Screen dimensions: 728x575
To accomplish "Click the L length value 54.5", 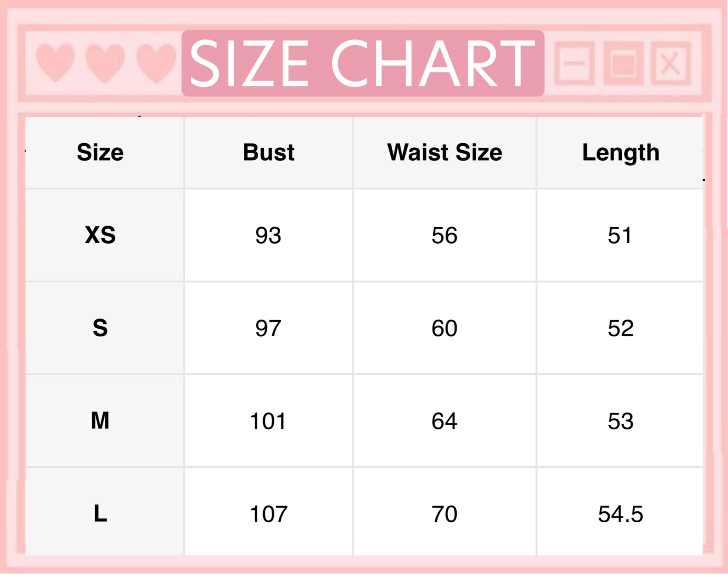I will [x=620, y=514].
